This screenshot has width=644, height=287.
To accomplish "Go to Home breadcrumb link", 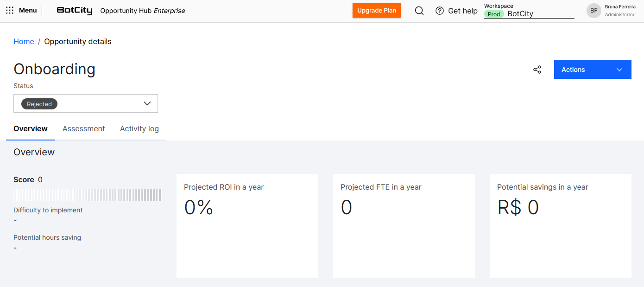I will [x=24, y=42].
